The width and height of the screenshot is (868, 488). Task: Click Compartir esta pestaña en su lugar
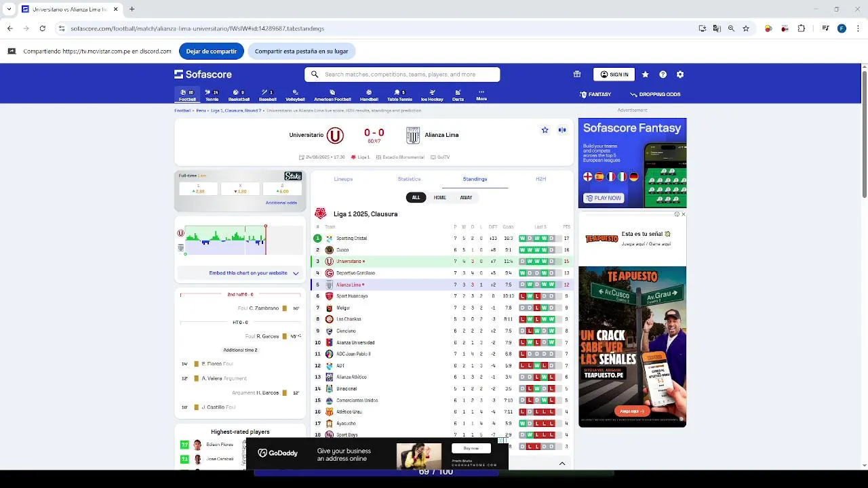(x=301, y=51)
